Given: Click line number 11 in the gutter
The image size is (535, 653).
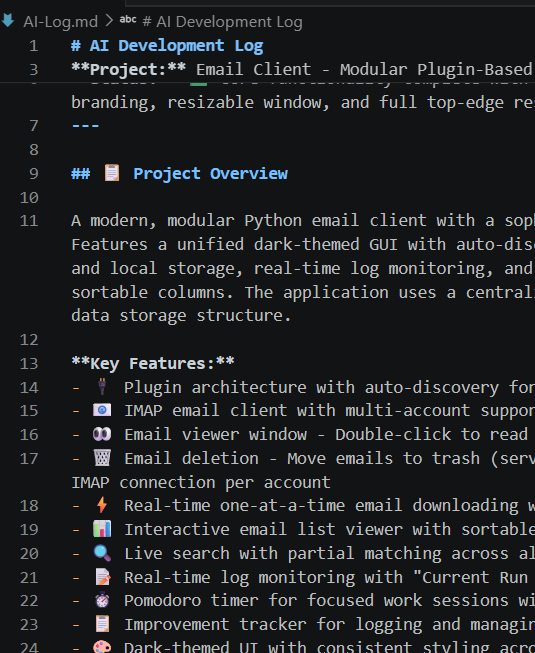Looking at the screenshot, I should [29, 221].
